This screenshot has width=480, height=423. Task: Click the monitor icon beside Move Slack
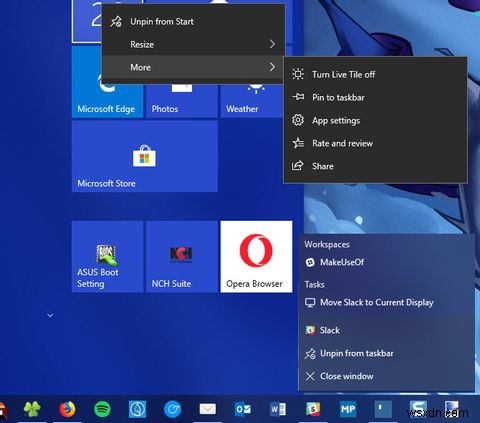pos(310,303)
